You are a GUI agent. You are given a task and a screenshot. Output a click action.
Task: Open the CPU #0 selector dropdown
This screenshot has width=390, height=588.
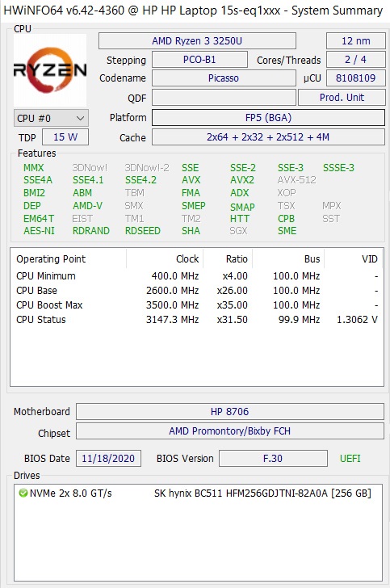coord(51,118)
